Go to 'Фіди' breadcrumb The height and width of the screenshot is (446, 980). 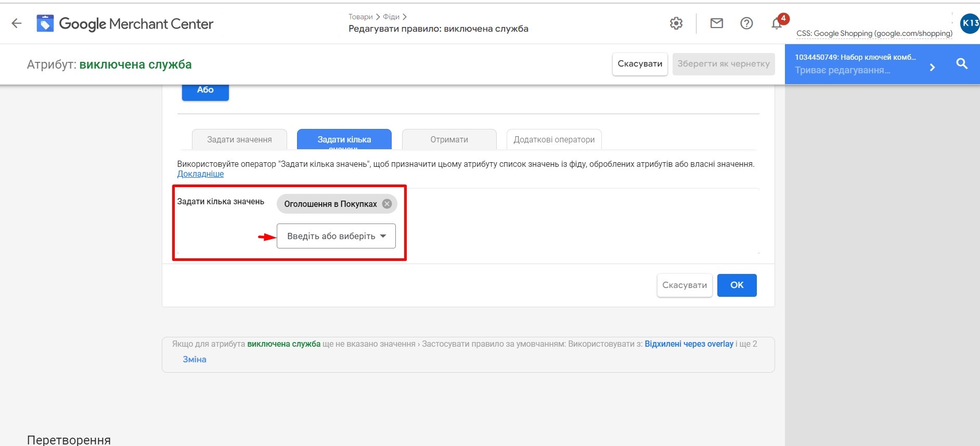[391, 17]
